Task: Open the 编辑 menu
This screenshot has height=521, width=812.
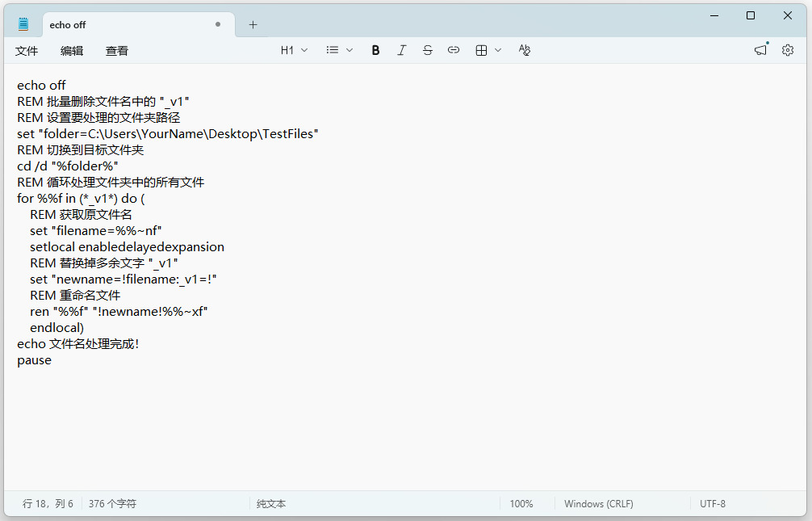Action: pyautogui.click(x=72, y=51)
